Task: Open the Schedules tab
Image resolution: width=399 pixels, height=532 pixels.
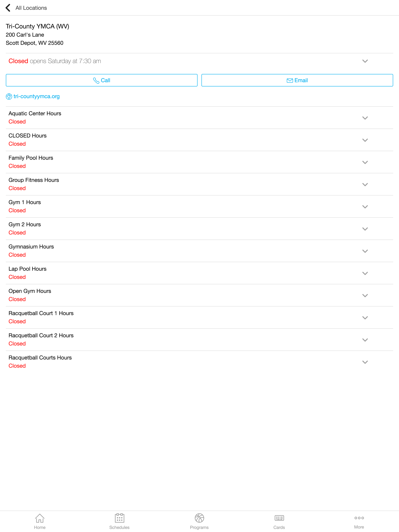Action: coord(119,521)
